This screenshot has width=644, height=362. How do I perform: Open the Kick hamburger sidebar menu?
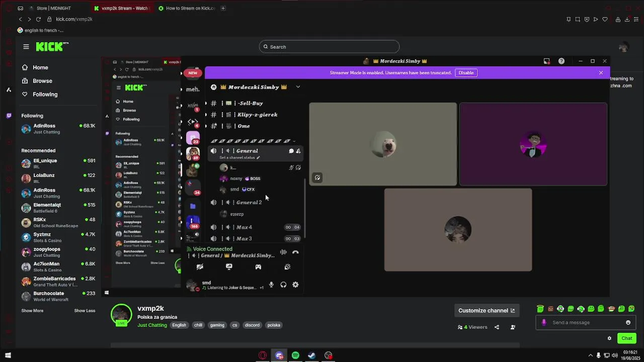[x=26, y=47]
